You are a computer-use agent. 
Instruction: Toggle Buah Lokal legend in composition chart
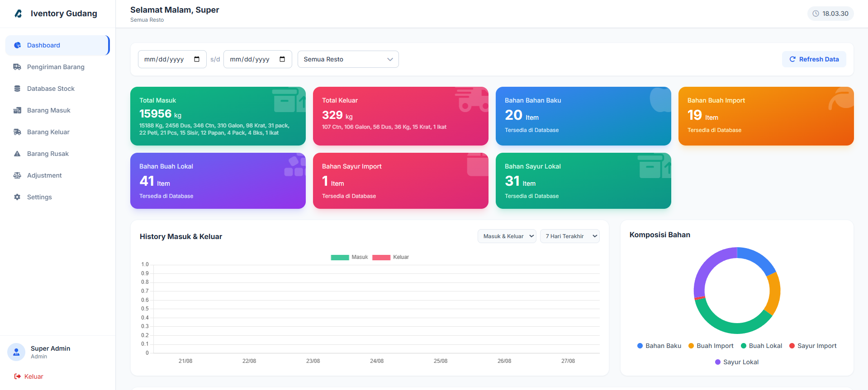[x=761, y=346]
